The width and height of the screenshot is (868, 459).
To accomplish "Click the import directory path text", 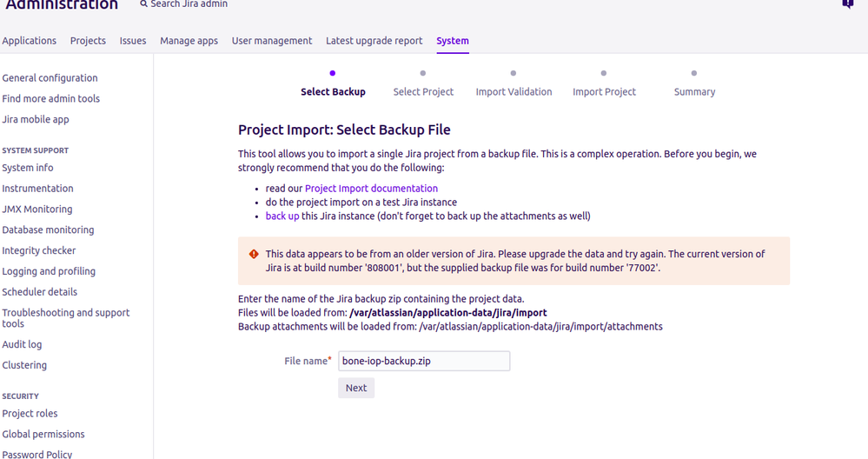I will tap(447, 313).
